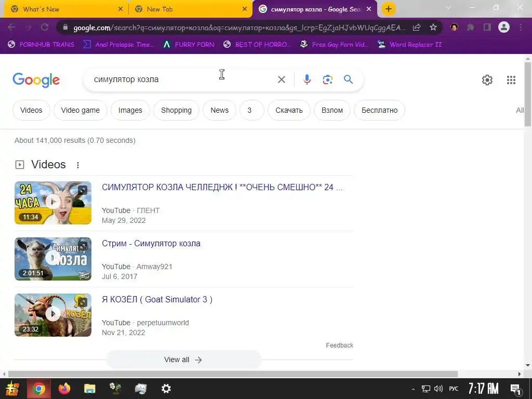This screenshot has width=532, height=399.
Task: Open a new tab with plus button
Action: click(x=389, y=9)
